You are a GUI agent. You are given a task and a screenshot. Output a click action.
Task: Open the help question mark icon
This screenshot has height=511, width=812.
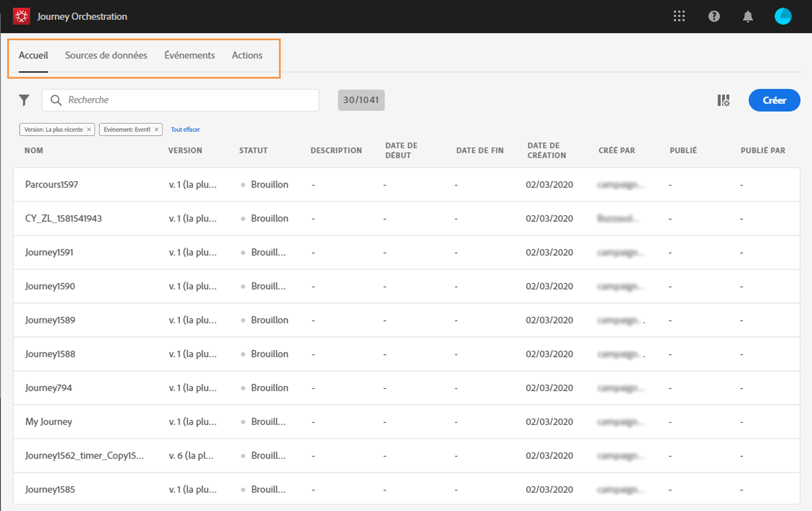click(x=714, y=16)
